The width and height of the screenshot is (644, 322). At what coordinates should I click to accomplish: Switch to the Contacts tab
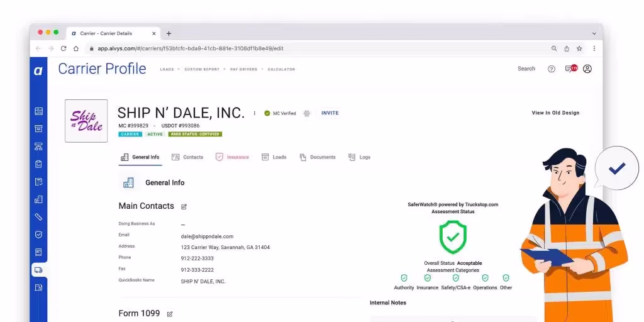point(187,157)
